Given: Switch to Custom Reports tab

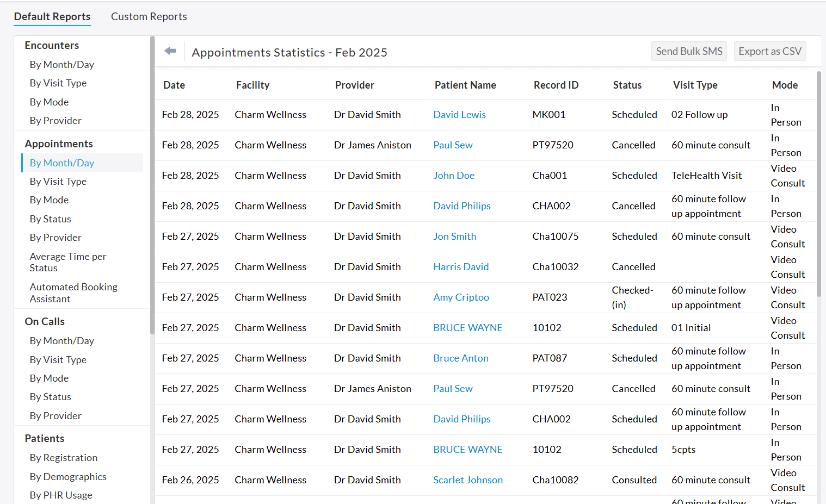Looking at the screenshot, I should [149, 17].
